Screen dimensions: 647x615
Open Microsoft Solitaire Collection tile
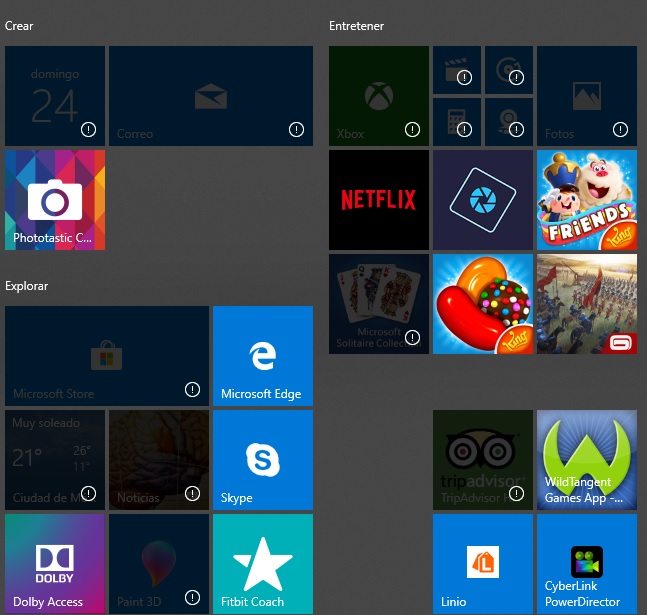point(379,304)
